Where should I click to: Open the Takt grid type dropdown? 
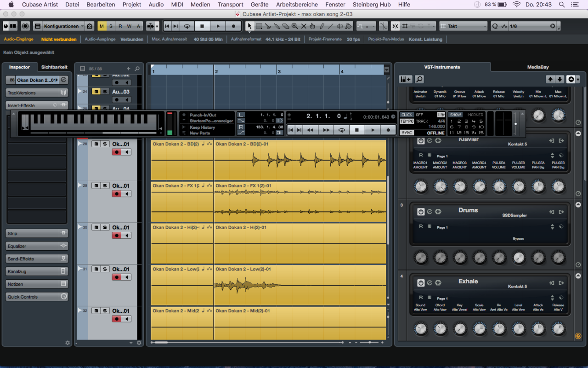pyautogui.click(x=463, y=26)
